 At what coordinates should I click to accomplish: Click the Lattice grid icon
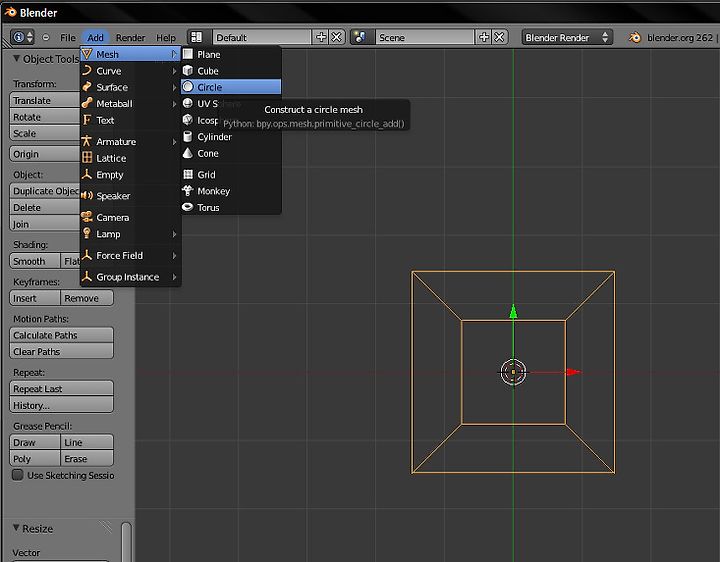87,157
